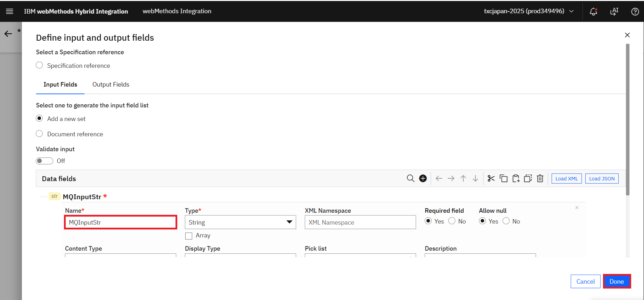Switch to the Output Fields tab
This screenshot has width=644, height=300.
[111, 84]
